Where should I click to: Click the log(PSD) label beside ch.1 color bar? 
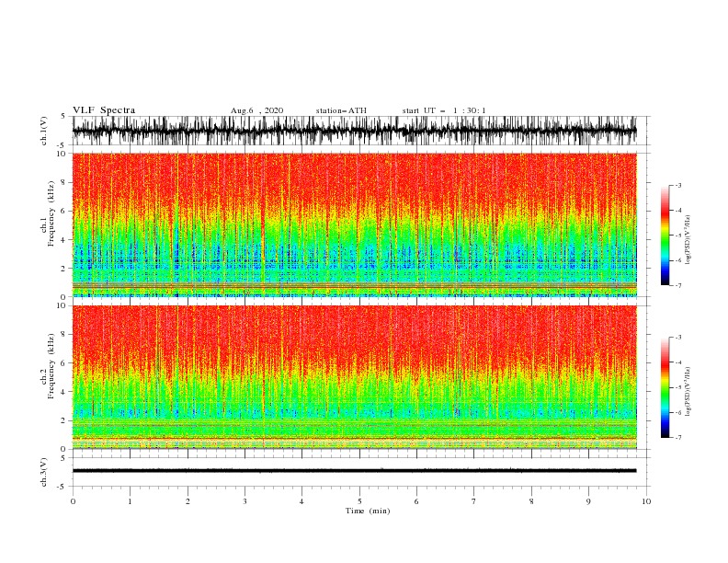click(688, 240)
